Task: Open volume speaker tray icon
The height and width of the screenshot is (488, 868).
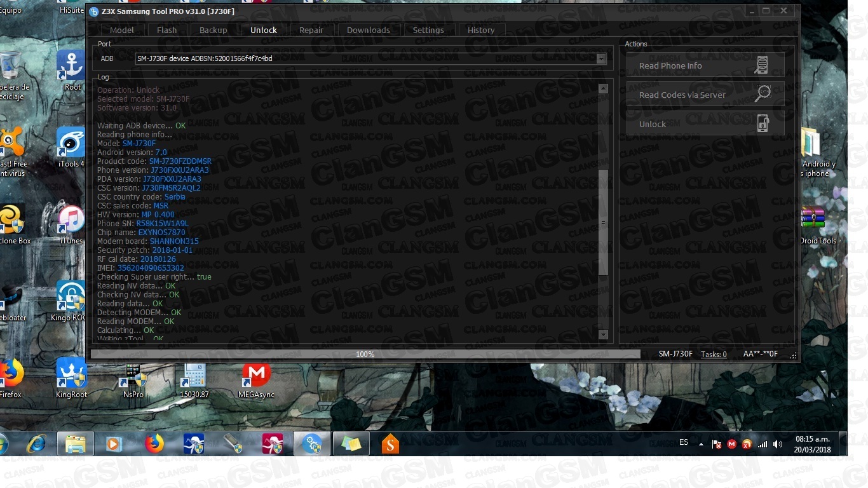Action: click(778, 444)
